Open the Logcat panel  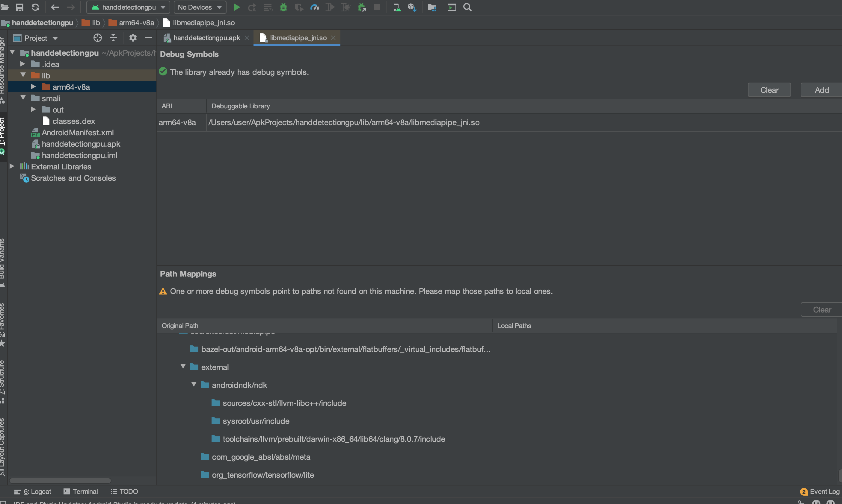(x=37, y=491)
